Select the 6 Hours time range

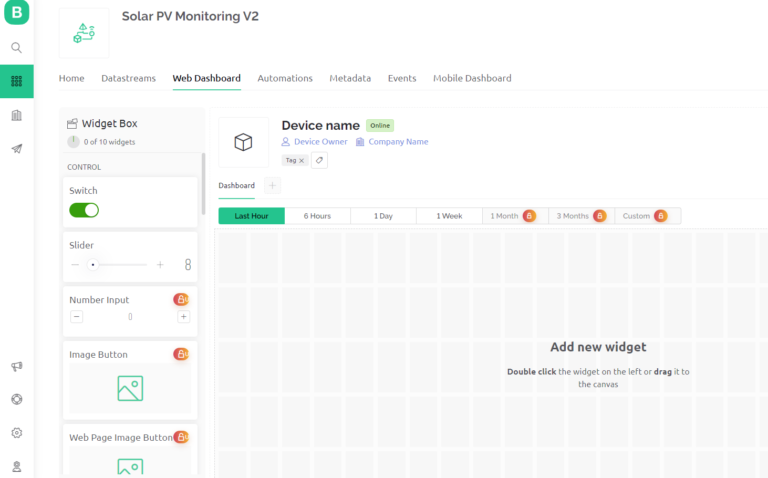(x=317, y=216)
